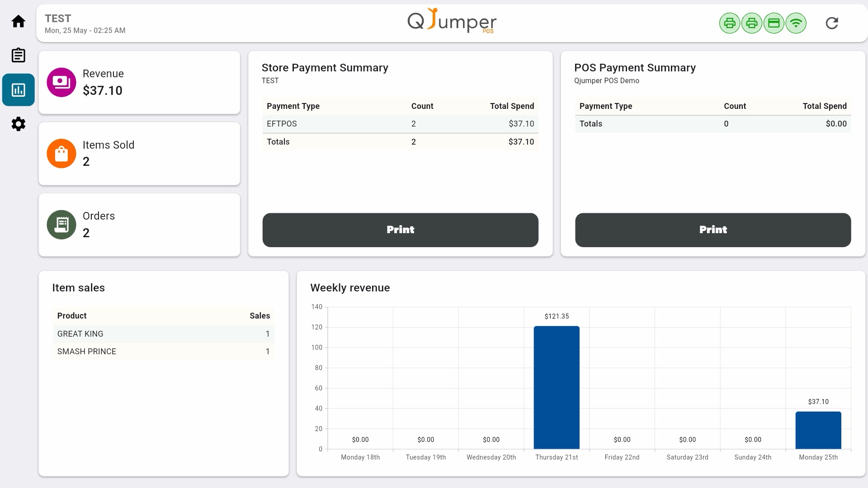The image size is (868, 488).
Task: Click the green Wi-Fi status icon
Action: tap(796, 23)
